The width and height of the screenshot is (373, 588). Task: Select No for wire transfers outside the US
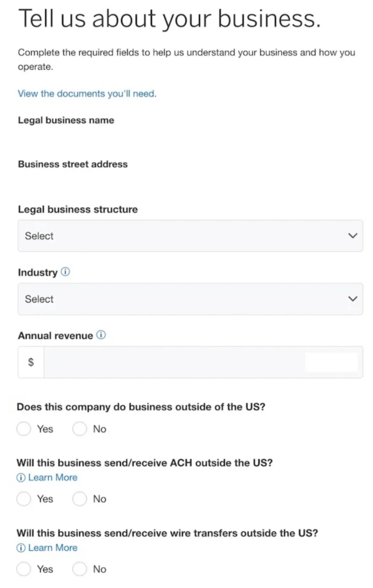[x=79, y=569]
